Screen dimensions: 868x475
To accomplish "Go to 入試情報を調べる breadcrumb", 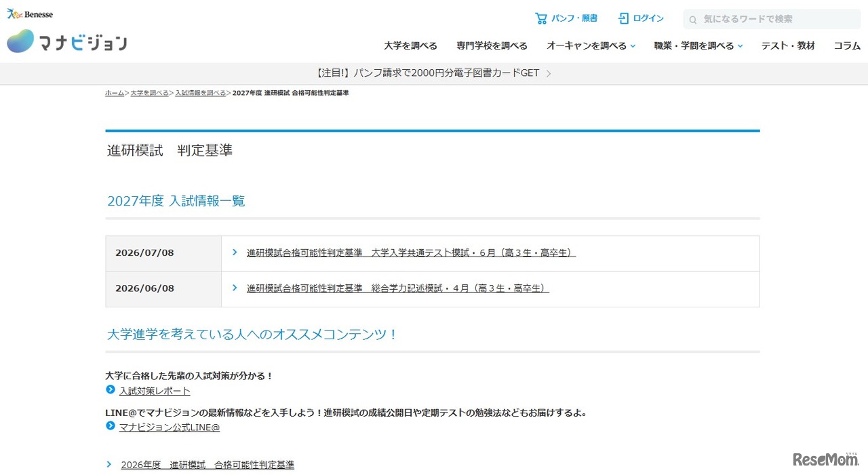I will [x=201, y=93].
